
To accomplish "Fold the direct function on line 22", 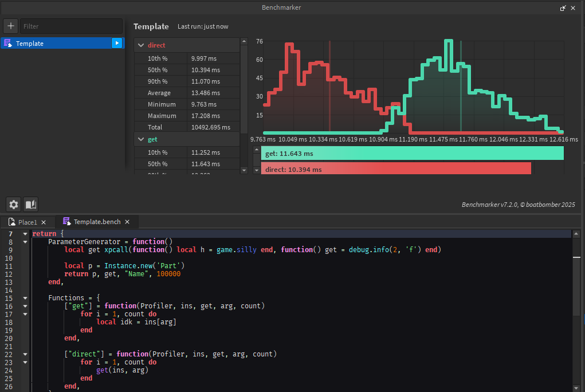I will tap(25, 354).
